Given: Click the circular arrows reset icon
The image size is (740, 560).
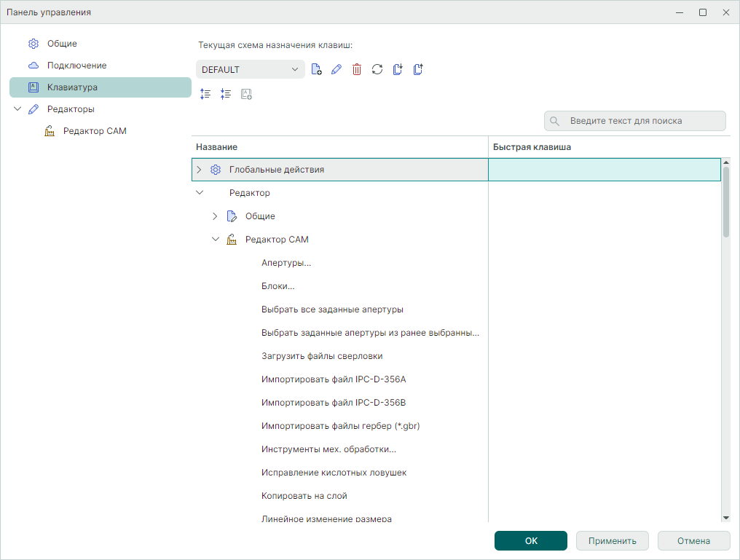Looking at the screenshot, I should coord(377,70).
